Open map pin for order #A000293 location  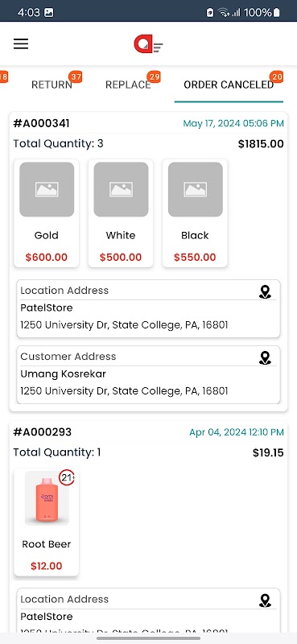pos(266,601)
